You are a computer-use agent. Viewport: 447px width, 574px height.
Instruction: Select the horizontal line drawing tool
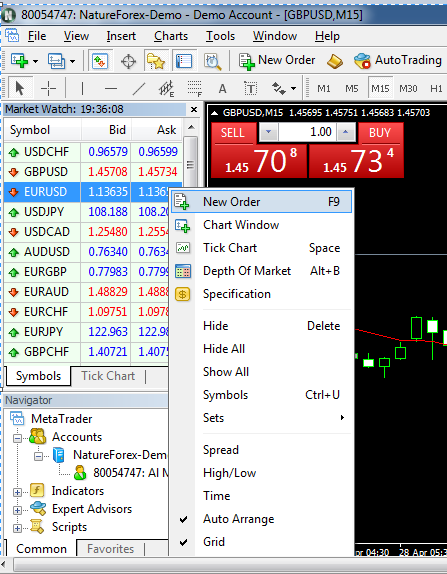point(111,88)
